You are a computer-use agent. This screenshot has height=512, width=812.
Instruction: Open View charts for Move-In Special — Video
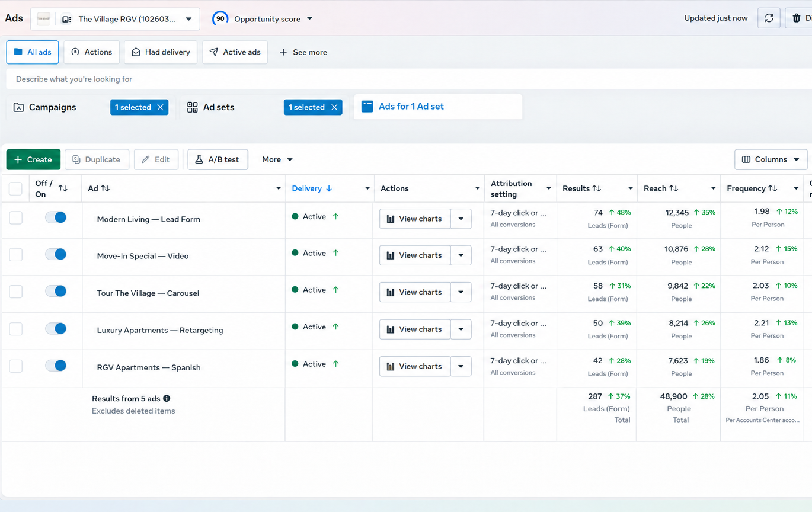pos(415,255)
